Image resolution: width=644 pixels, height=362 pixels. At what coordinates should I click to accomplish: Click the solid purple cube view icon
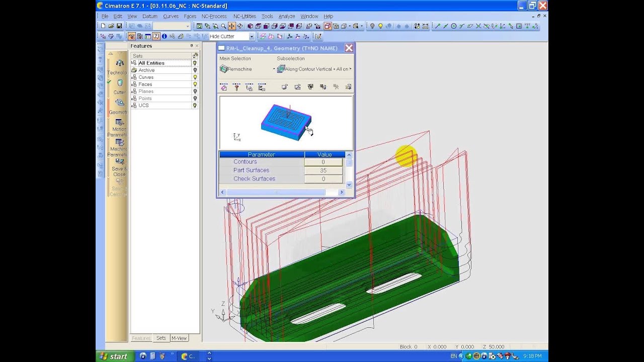coord(251,26)
